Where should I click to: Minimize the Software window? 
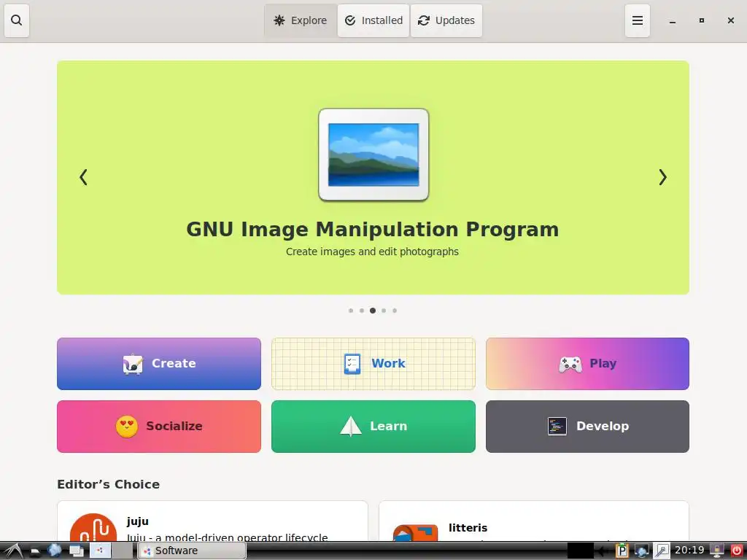pos(672,20)
